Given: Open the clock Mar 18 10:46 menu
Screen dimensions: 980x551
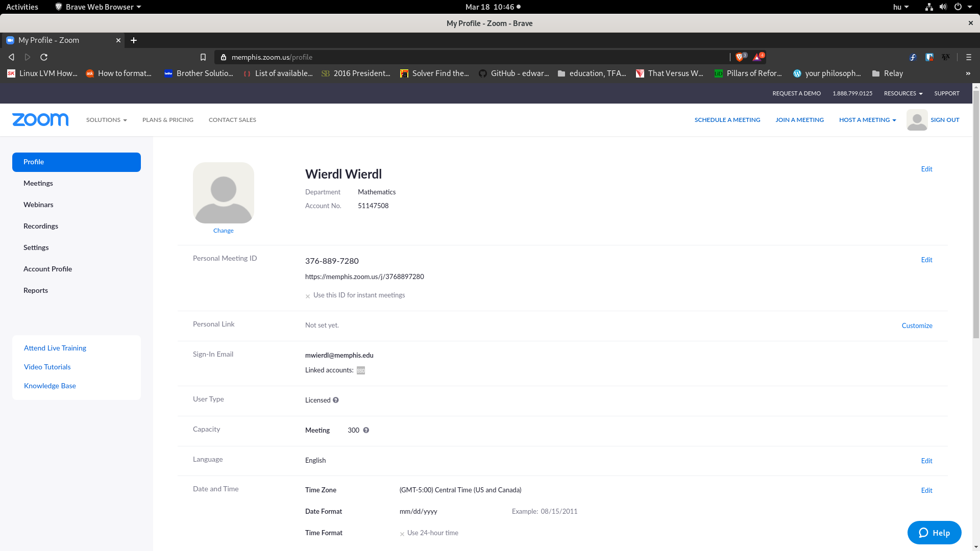Looking at the screenshot, I should (x=493, y=7).
